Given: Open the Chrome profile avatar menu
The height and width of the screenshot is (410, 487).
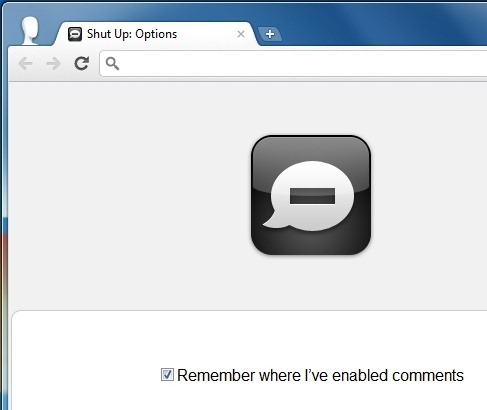Looking at the screenshot, I should click(x=30, y=30).
